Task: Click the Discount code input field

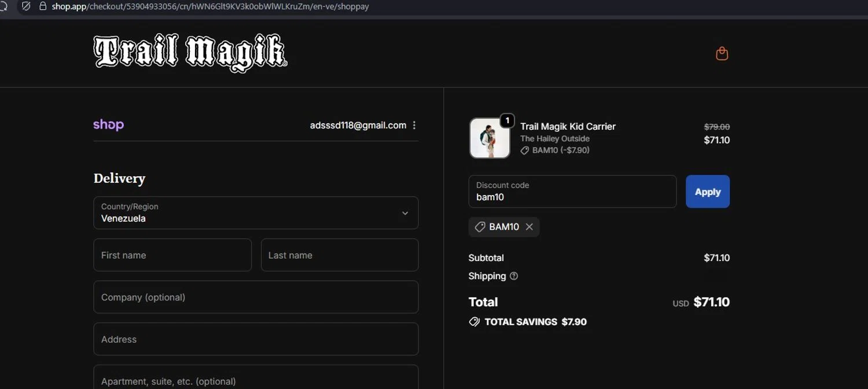Action: [572, 192]
